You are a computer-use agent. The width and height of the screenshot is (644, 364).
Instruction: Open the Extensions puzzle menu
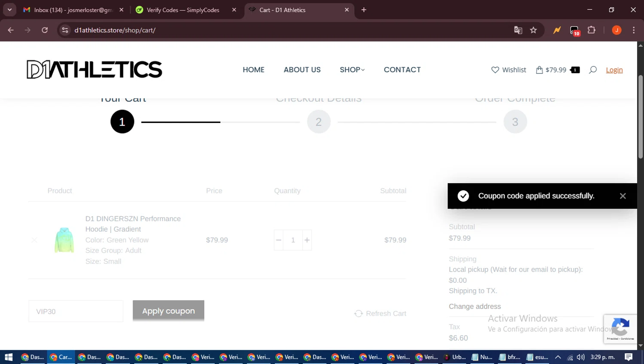592,30
